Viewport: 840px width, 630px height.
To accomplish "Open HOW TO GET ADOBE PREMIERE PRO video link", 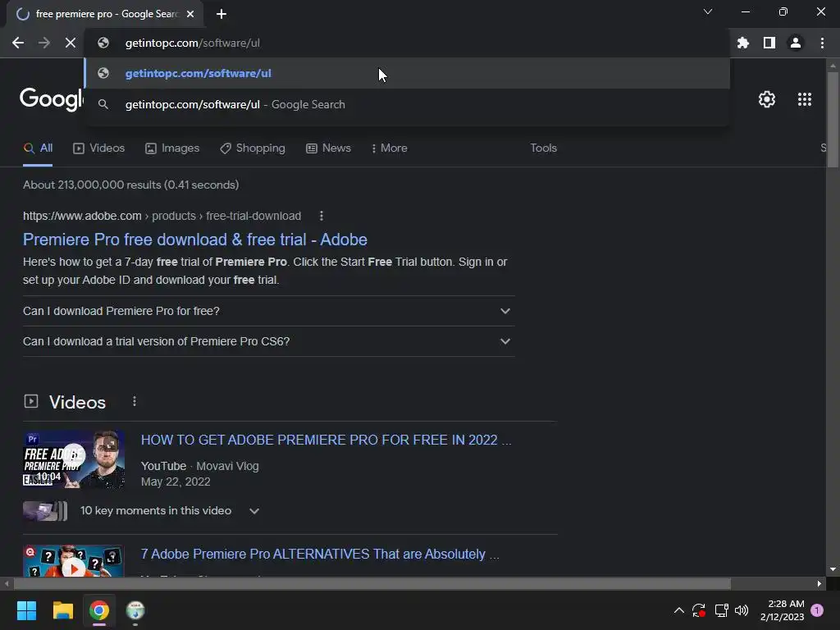I will click(326, 440).
